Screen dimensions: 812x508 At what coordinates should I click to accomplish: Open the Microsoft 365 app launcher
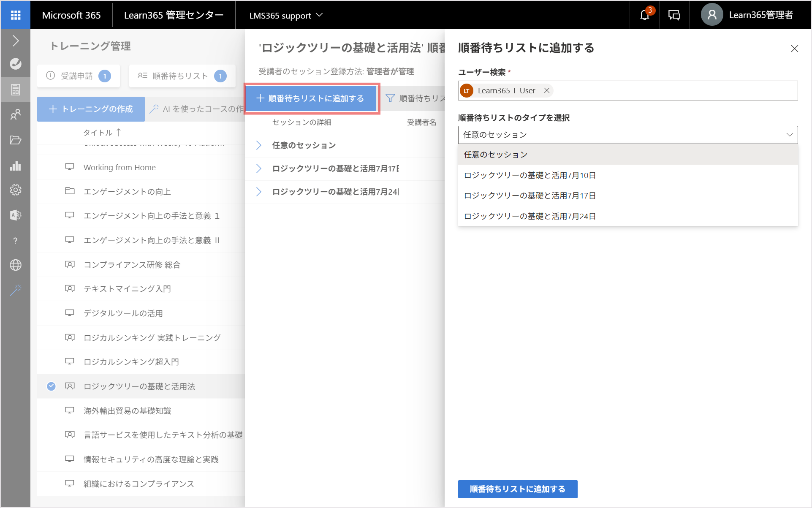click(16, 15)
